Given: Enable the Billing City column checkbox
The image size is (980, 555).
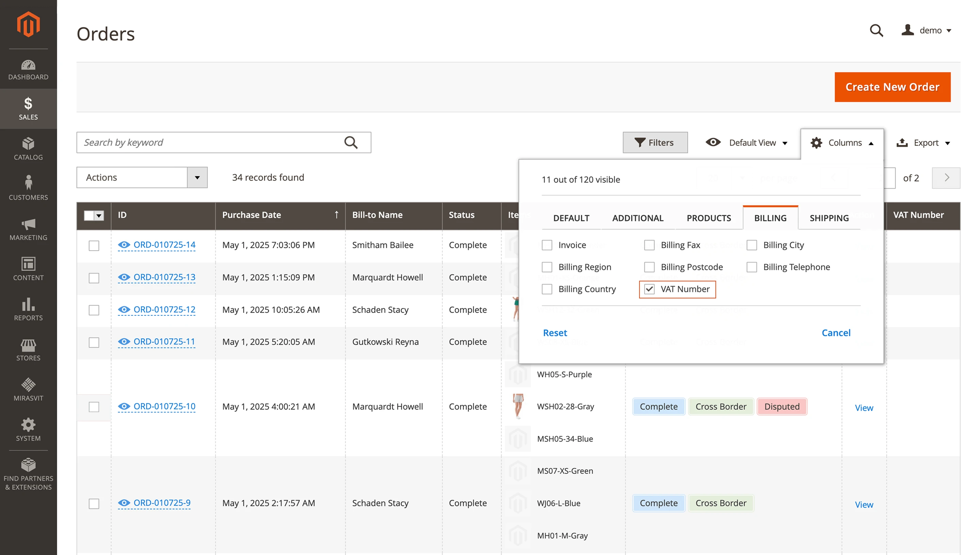Looking at the screenshot, I should click(752, 245).
